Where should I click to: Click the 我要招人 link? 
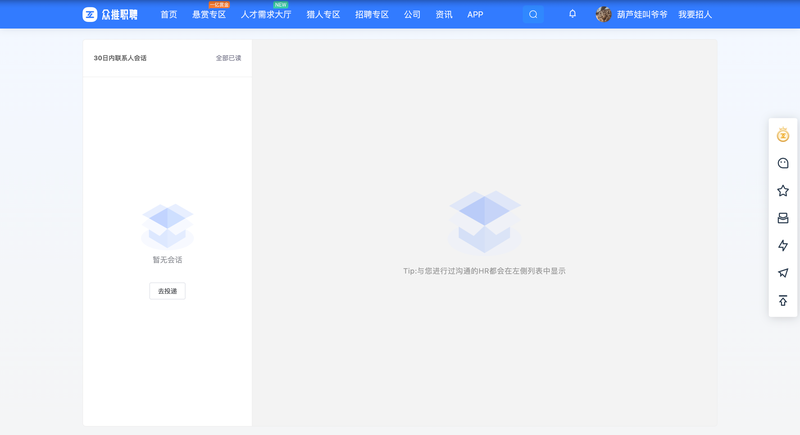(695, 15)
